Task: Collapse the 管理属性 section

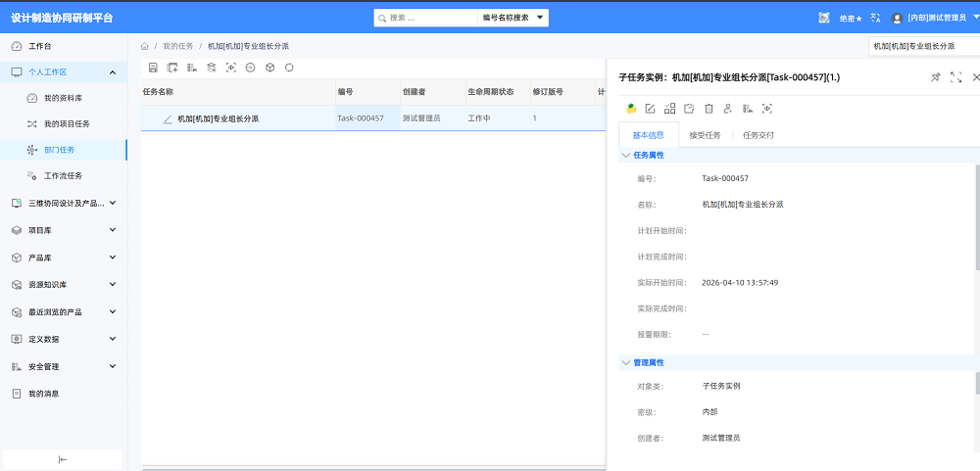Action: tap(625, 362)
